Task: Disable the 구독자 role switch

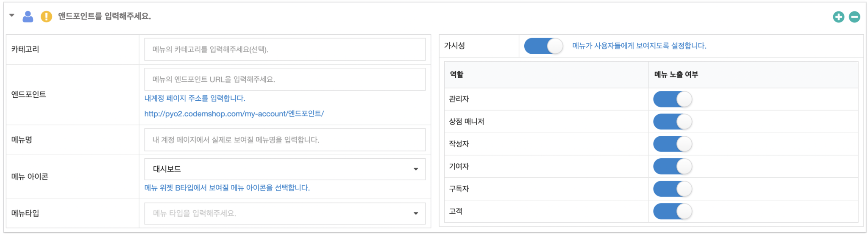Action: point(672,189)
